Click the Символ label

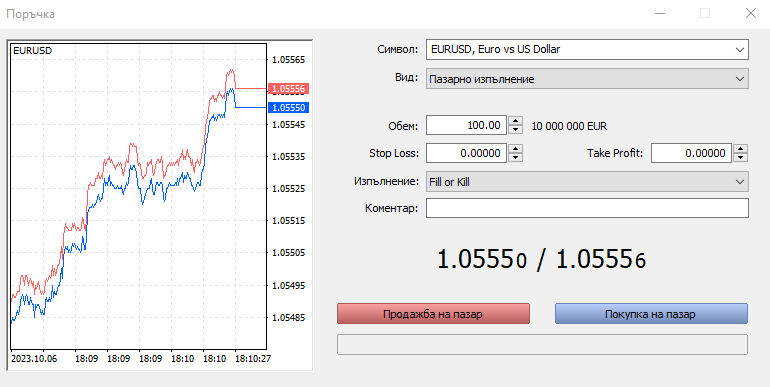[398, 50]
